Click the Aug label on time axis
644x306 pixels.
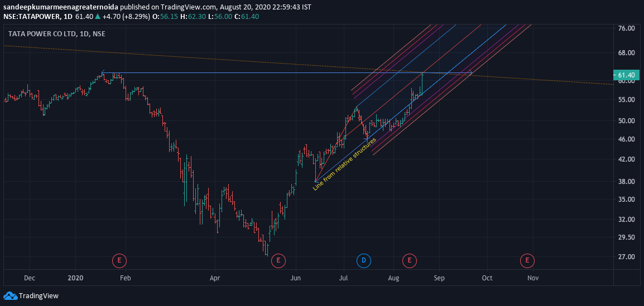(393, 278)
